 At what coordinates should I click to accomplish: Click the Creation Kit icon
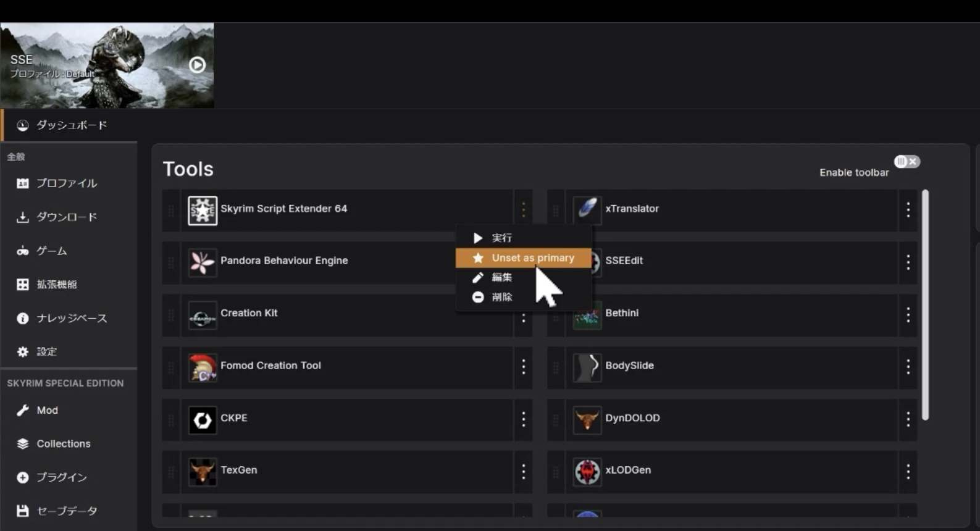coord(203,315)
